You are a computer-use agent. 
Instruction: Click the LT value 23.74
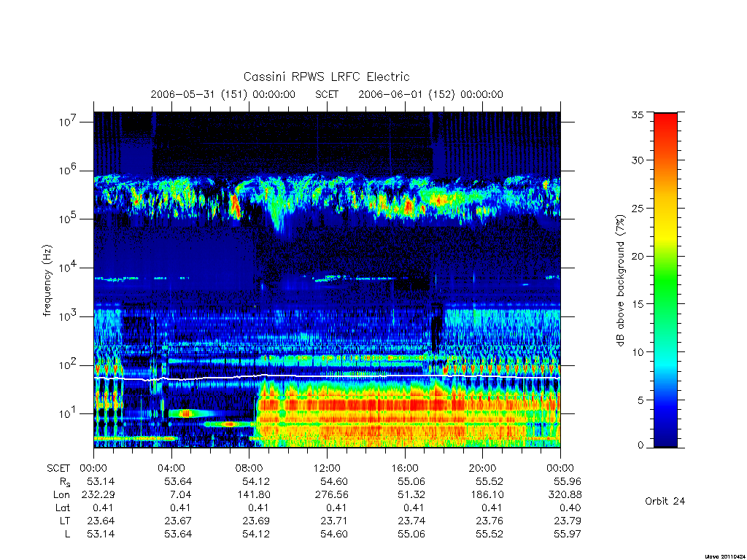click(x=411, y=521)
